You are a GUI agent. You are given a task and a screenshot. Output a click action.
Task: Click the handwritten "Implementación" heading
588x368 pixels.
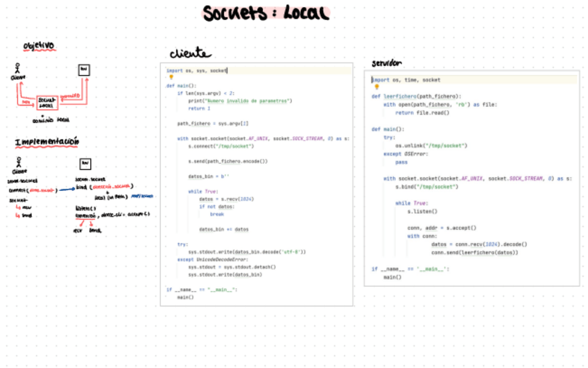point(47,142)
